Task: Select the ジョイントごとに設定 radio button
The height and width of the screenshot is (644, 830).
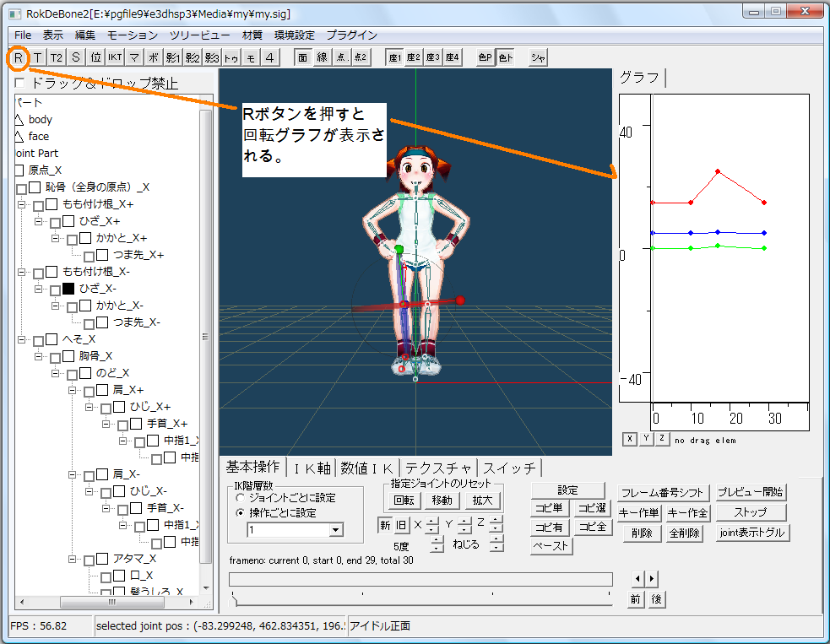Action: [x=241, y=498]
